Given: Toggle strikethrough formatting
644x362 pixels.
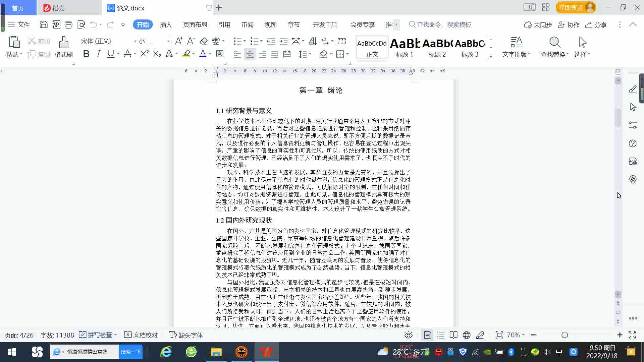Looking at the screenshot, I should pyautogui.click(x=127, y=54).
